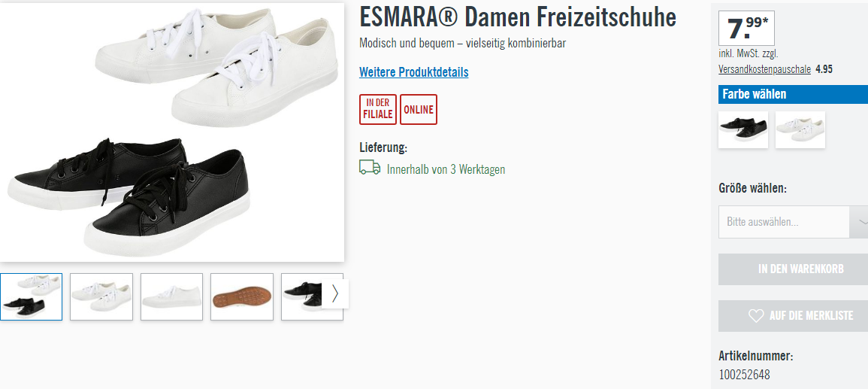Select the black shoe color option

pos(743,129)
